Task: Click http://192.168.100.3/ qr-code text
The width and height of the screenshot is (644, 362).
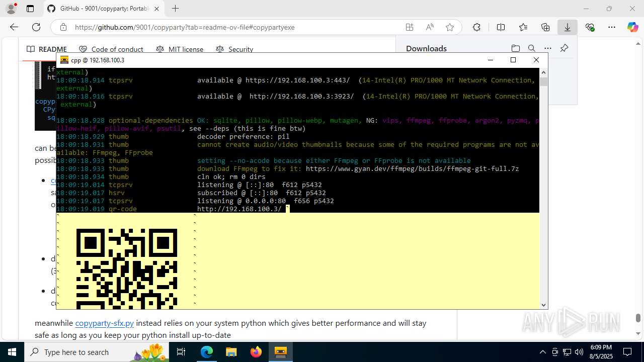Action: pyautogui.click(x=239, y=209)
